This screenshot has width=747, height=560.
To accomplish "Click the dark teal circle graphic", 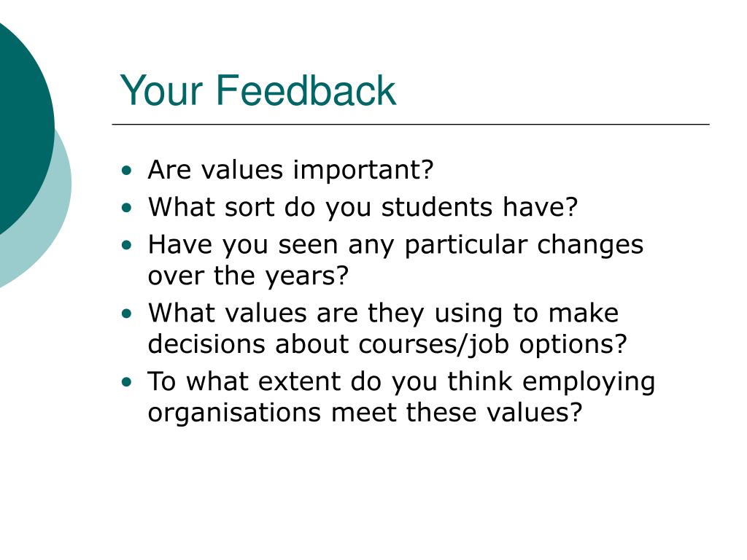I will pos(24,124).
